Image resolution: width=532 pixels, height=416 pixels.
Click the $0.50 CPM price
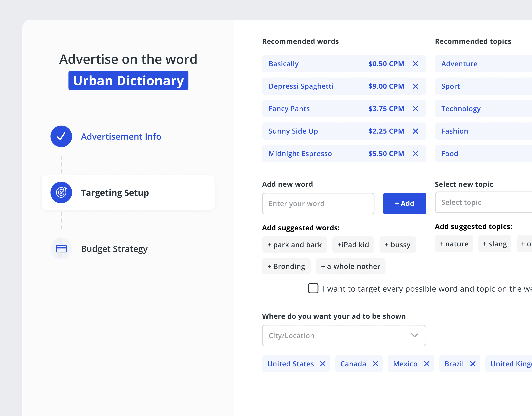click(x=386, y=64)
